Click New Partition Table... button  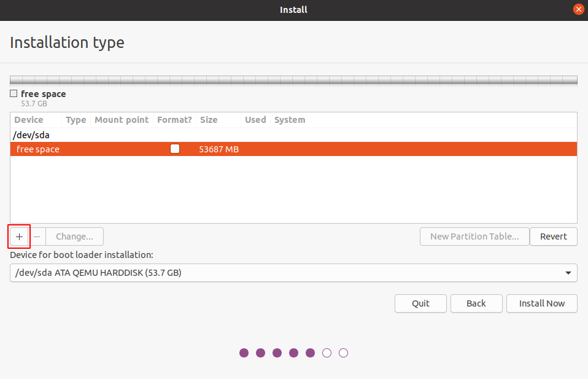click(474, 236)
